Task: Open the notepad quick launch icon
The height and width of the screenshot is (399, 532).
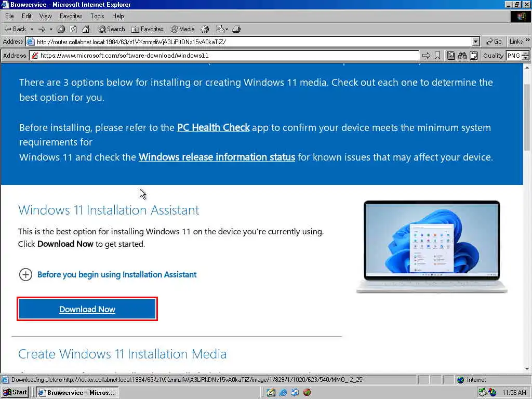Action: (271, 393)
